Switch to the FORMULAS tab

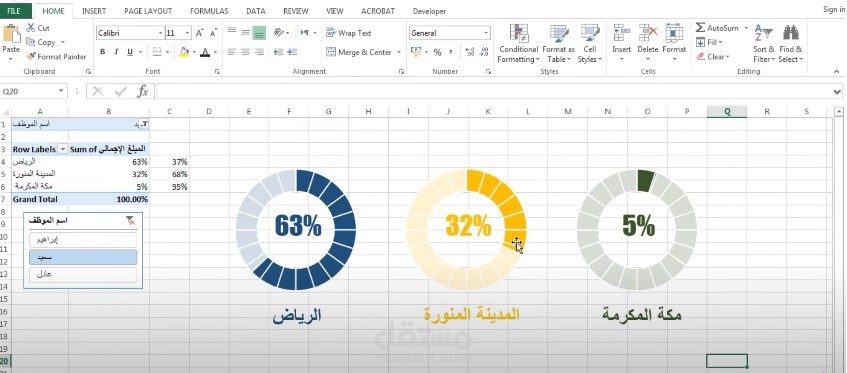209,11
